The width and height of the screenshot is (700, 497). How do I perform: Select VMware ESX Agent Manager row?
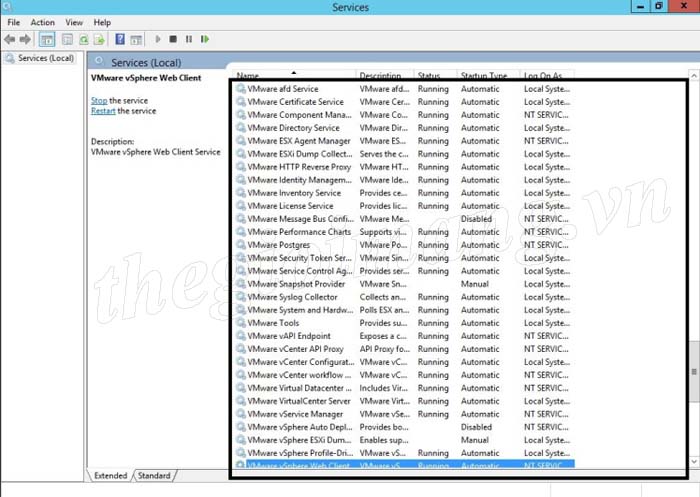(405, 141)
